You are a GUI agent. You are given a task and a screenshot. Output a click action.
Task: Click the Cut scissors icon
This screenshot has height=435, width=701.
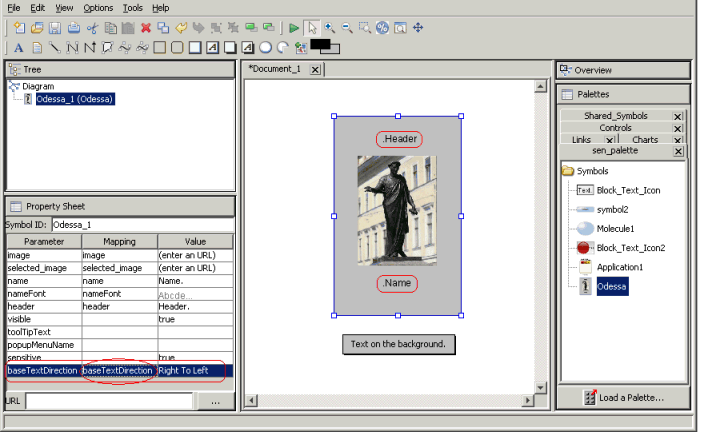tap(92, 28)
